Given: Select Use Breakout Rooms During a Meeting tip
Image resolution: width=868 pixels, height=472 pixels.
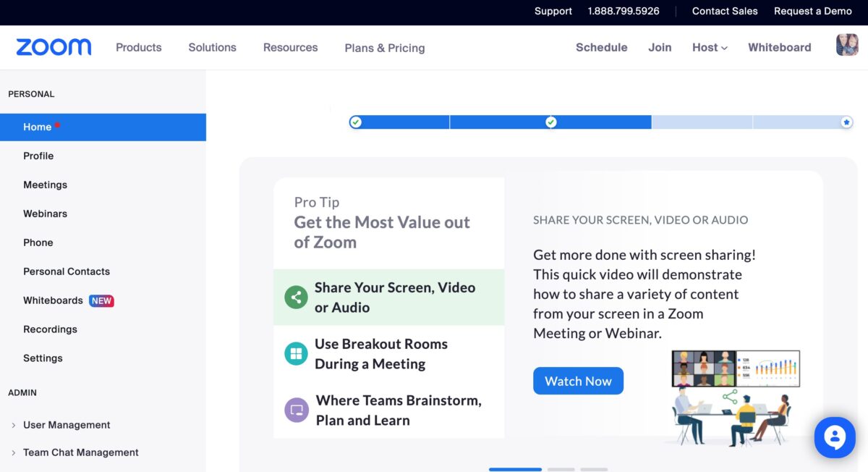Looking at the screenshot, I should coord(380,354).
